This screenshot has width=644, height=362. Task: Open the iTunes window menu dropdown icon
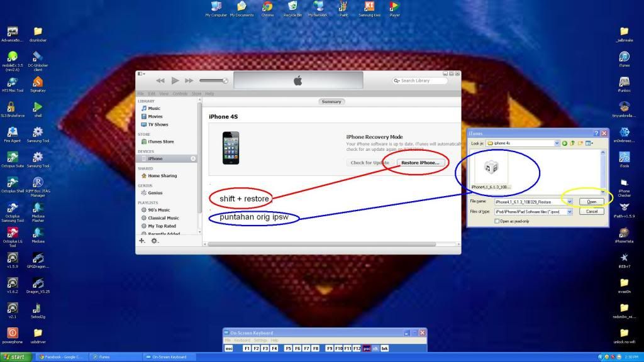point(142,74)
